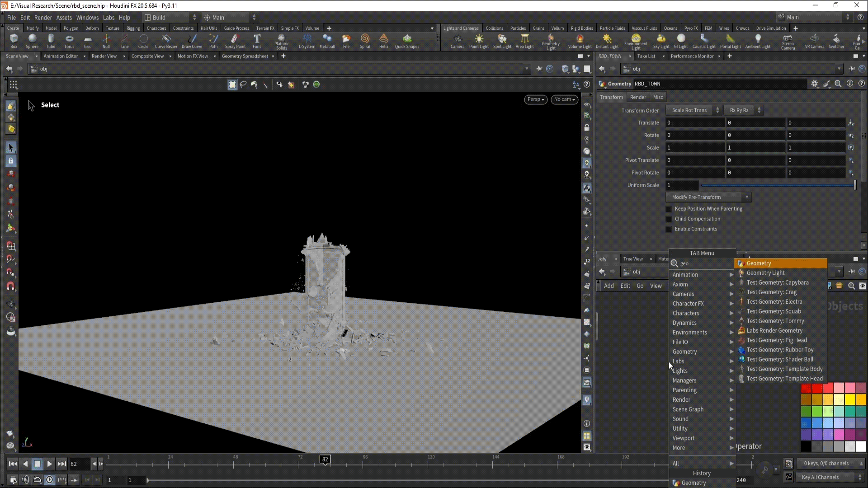868x488 pixels.
Task: Create a Camera from the shelf
Action: point(458,41)
